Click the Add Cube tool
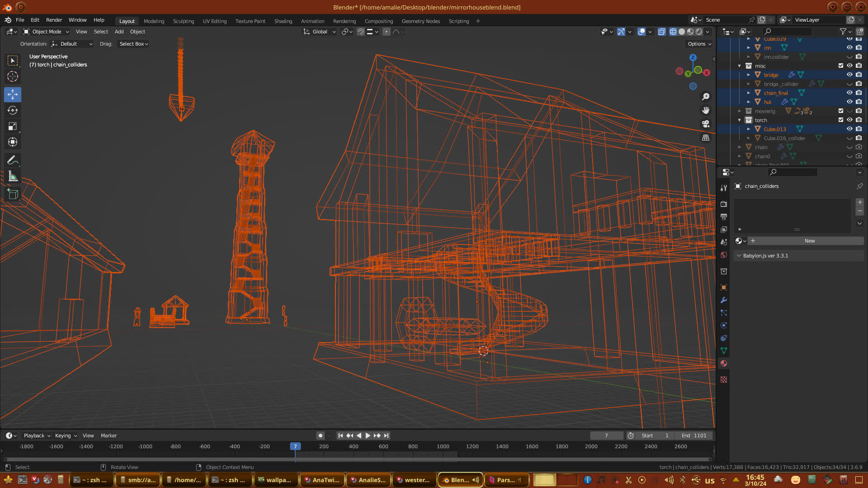 pyautogui.click(x=13, y=194)
